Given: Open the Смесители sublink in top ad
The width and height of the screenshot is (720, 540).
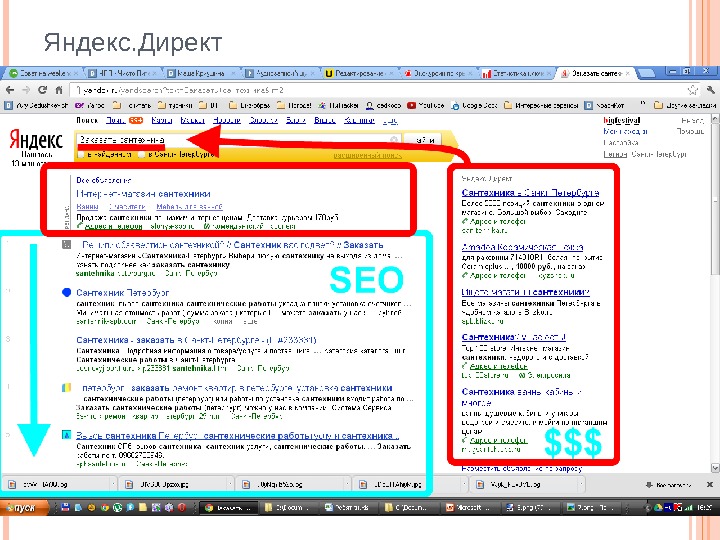Looking at the screenshot, I should [x=127, y=207].
